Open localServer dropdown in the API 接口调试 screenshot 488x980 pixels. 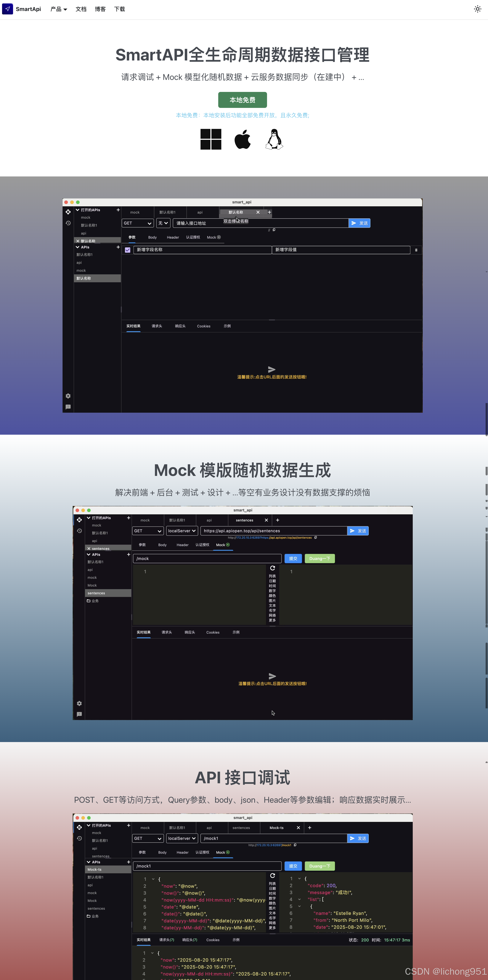click(182, 838)
